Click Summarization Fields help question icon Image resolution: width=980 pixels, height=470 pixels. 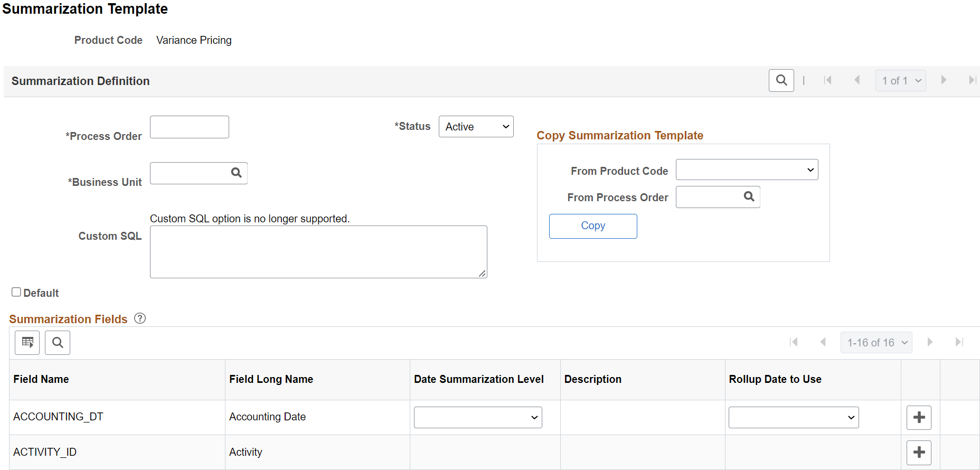pyautogui.click(x=140, y=318)
